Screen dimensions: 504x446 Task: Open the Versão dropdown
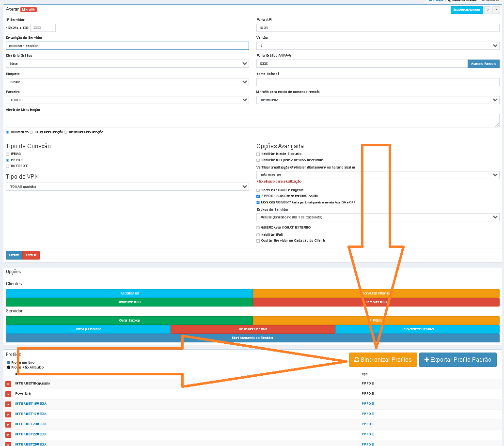pos(378,46)
